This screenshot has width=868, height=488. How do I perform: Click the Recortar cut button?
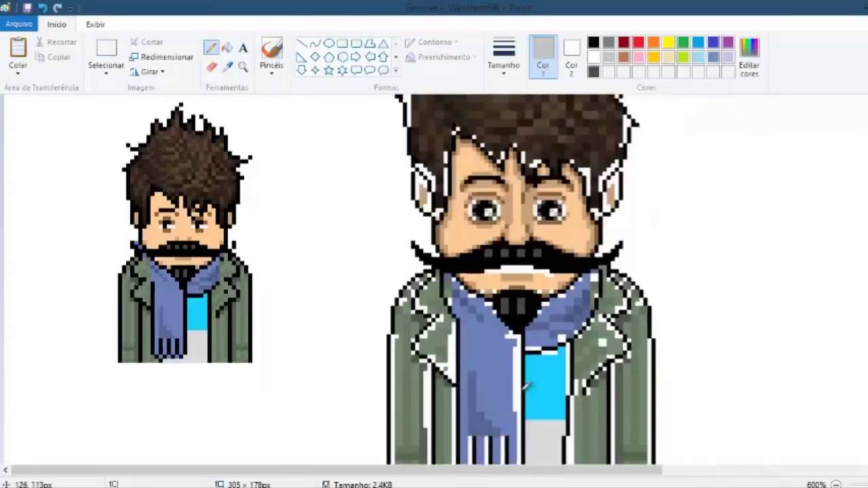(56, 42)
